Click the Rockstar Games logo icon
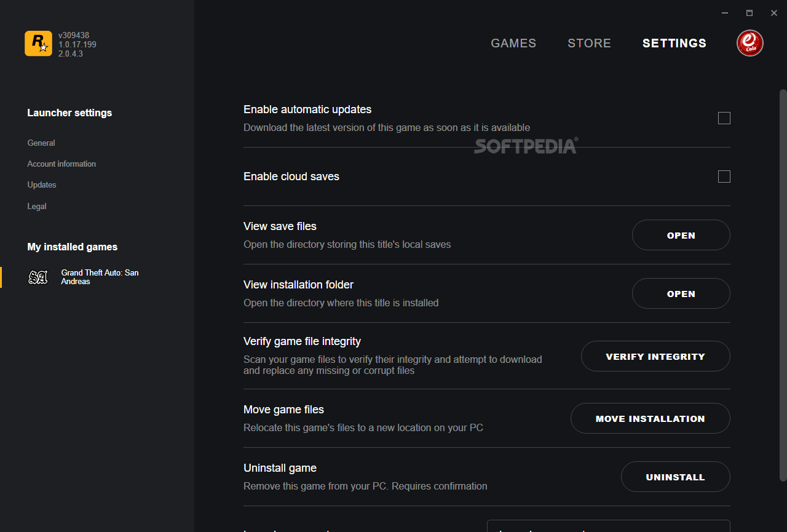The height and width of the screenshot is (532, 787). 38,44
